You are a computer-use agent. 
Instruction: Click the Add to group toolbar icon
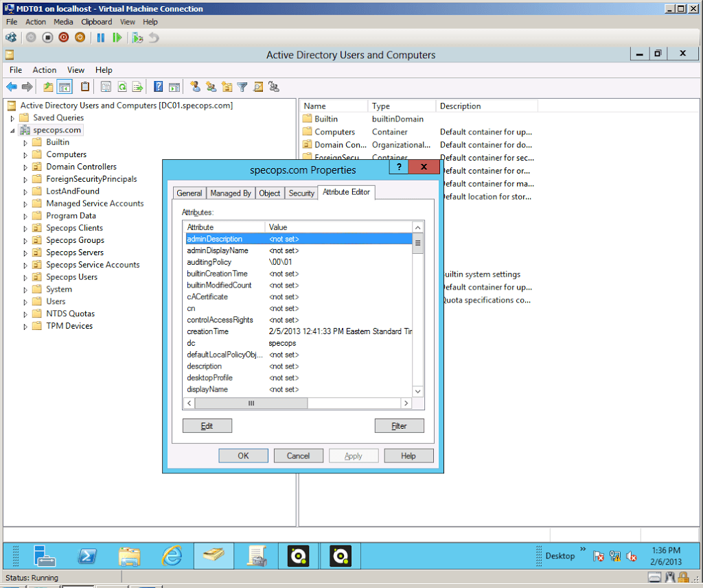[274, 86]
